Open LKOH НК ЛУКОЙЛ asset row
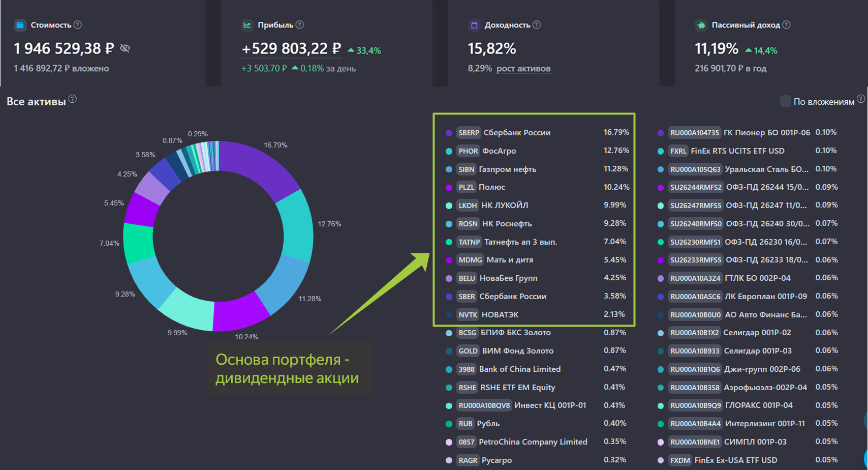 [x=537, y=205]
